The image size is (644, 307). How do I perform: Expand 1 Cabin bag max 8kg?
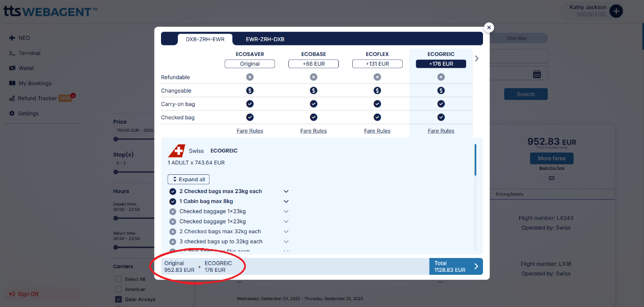point(286,202)
